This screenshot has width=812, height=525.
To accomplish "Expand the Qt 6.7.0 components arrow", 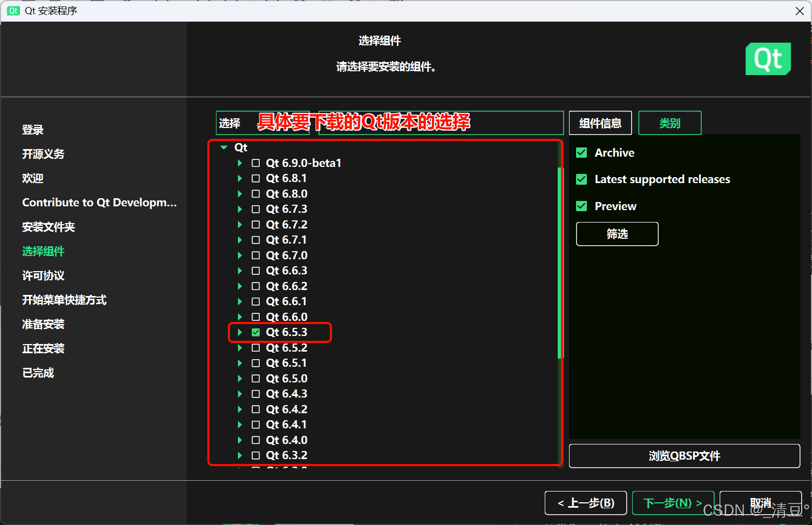I will [x=240, y=255].
